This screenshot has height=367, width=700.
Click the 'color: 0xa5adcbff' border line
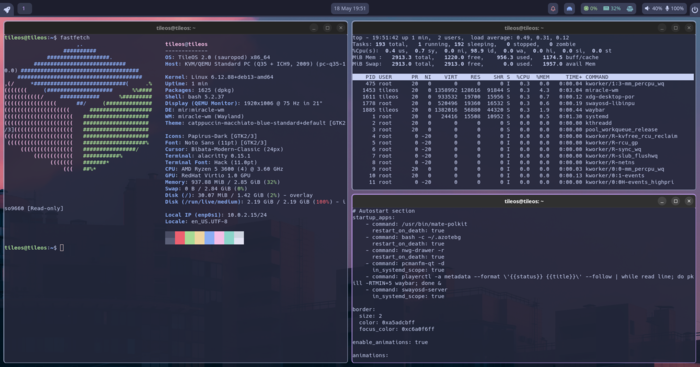pos(387,322)
